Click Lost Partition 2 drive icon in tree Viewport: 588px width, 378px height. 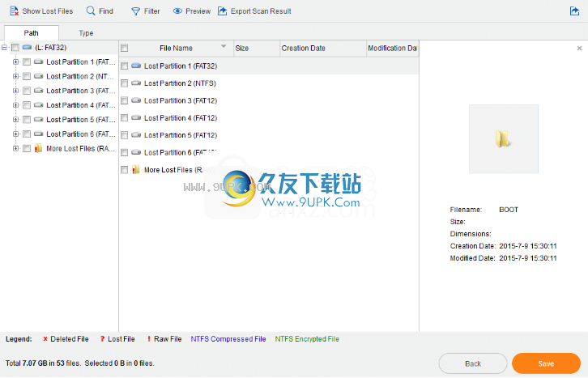click(x=38, y=76)
